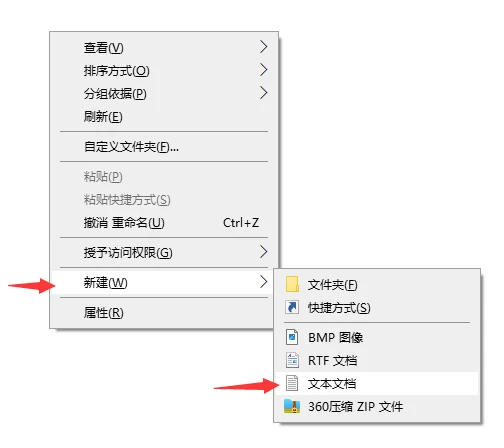This screenshot has height=448, width=504.
Task: Click the BMP image file icon
Action: tap(292, 337)
